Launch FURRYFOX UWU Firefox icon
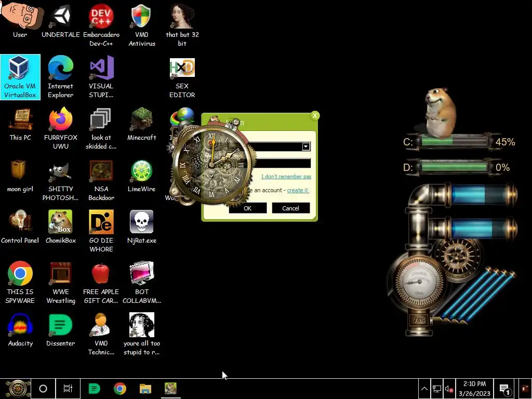Screen dimensions: 532x399 (61, 128)
